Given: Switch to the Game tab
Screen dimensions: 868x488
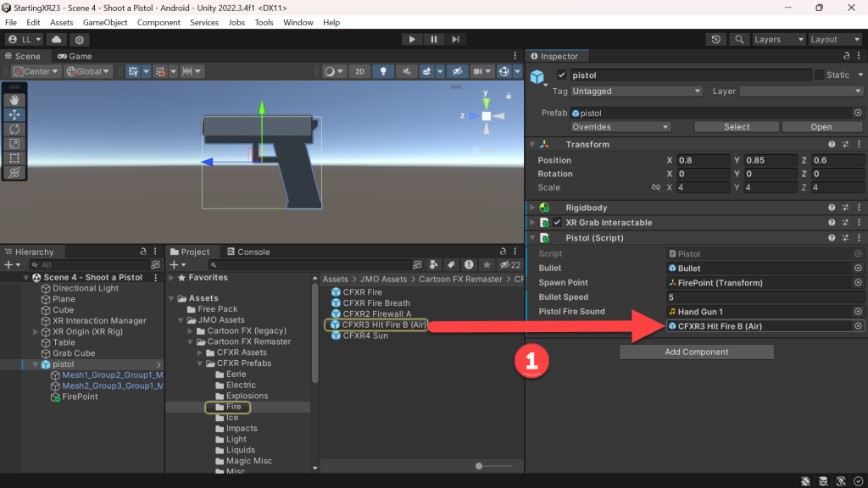Looking at the screenshot, I should click(75, 56).
